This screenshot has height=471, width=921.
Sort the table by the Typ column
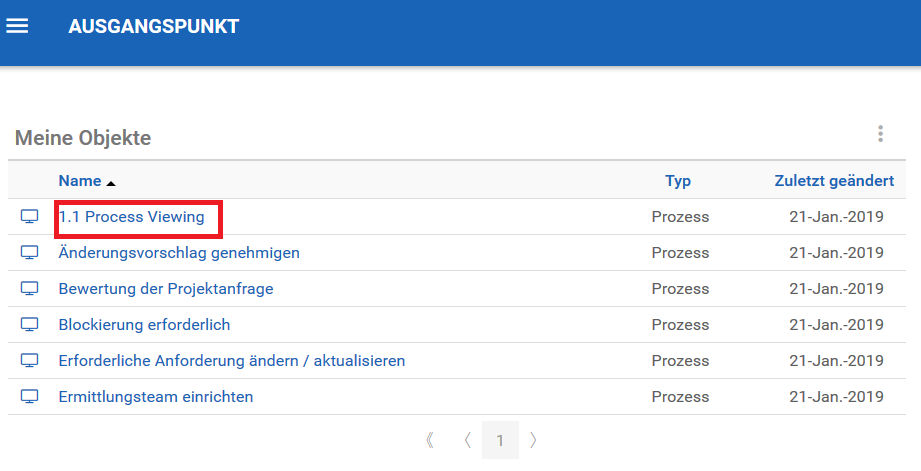point(678,181)
